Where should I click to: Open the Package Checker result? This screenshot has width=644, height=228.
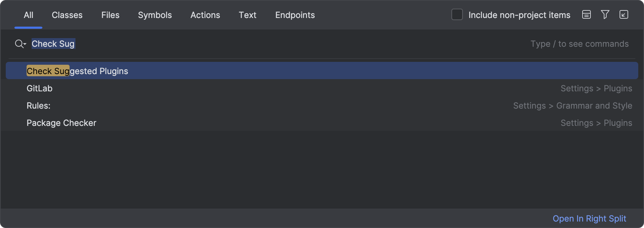(61, 123)
